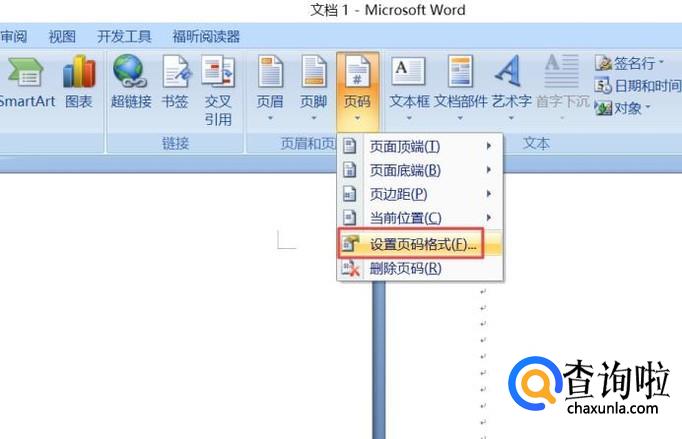The height and width of the screenshot is (439, 682).
Task: Insert an 对象 object
Action: pos(622,107)
